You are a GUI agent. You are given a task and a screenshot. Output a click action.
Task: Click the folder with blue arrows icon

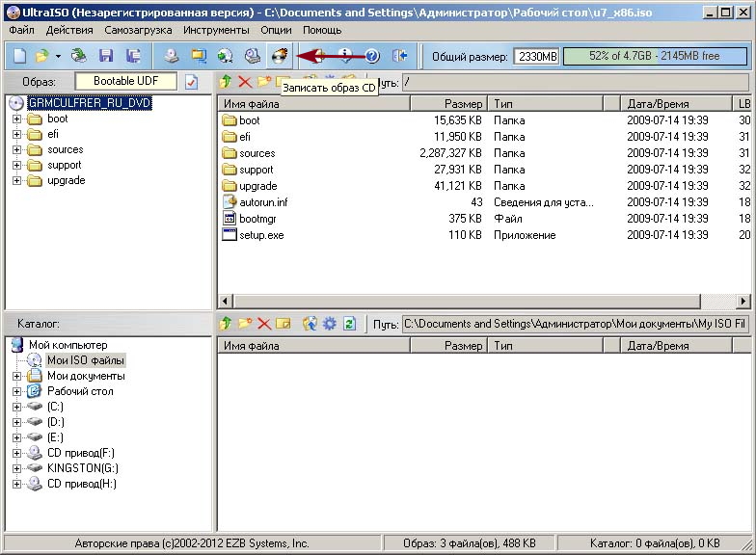click(199, 56)
